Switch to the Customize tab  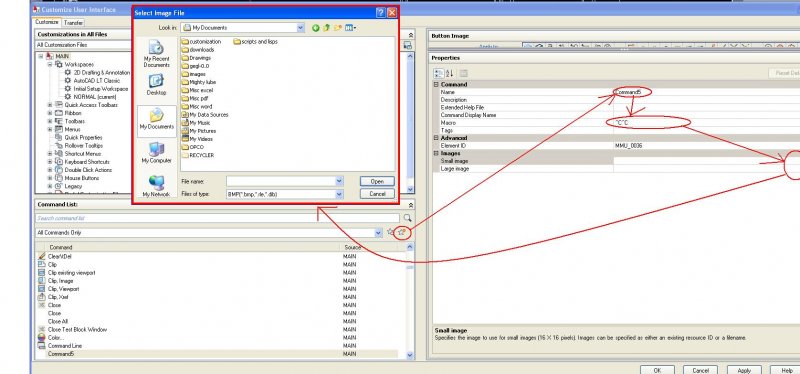(x=47, y=22)
